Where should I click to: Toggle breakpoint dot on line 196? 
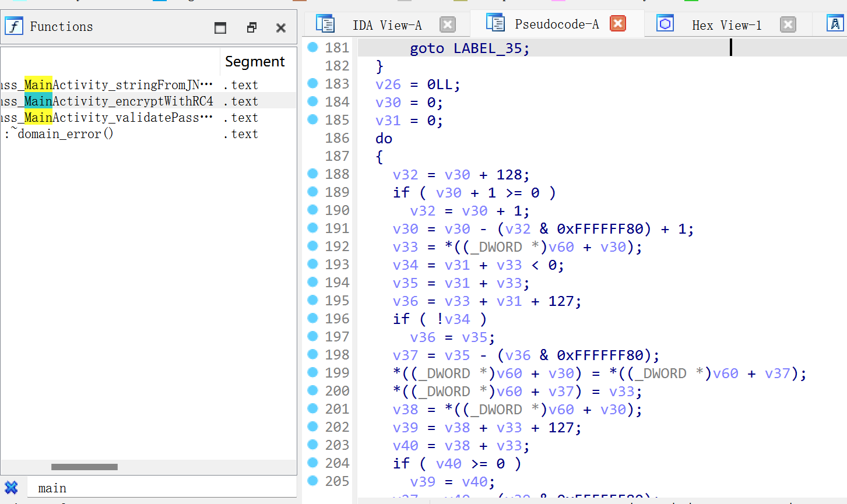click(312, 318)
